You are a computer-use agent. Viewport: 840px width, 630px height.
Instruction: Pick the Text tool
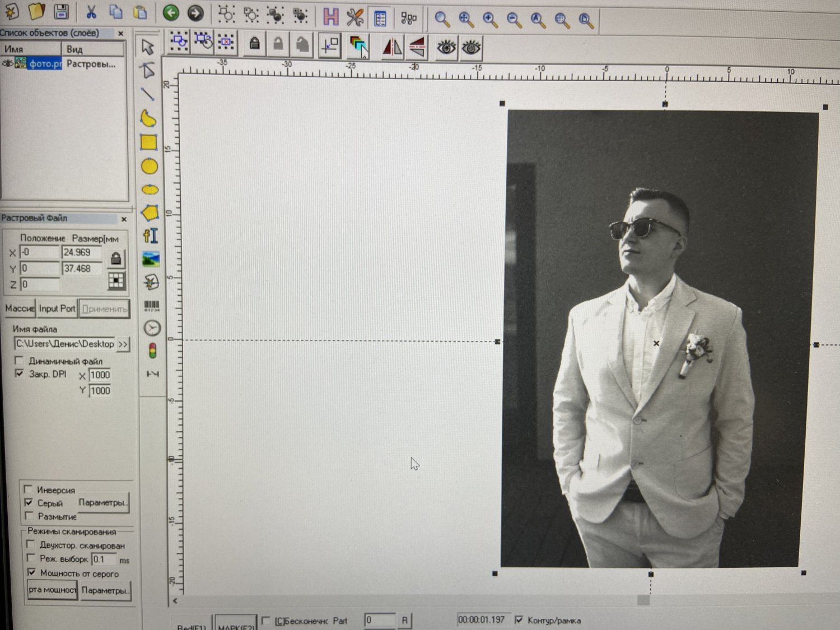coord(150,236)
